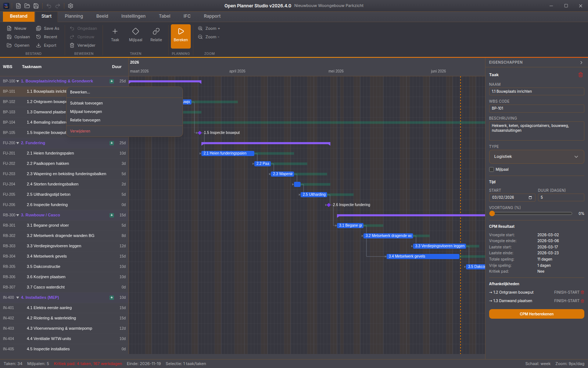Click Export in the ribbon
Image resolution: width=588 pixels, height=368 pixels.
46,45
